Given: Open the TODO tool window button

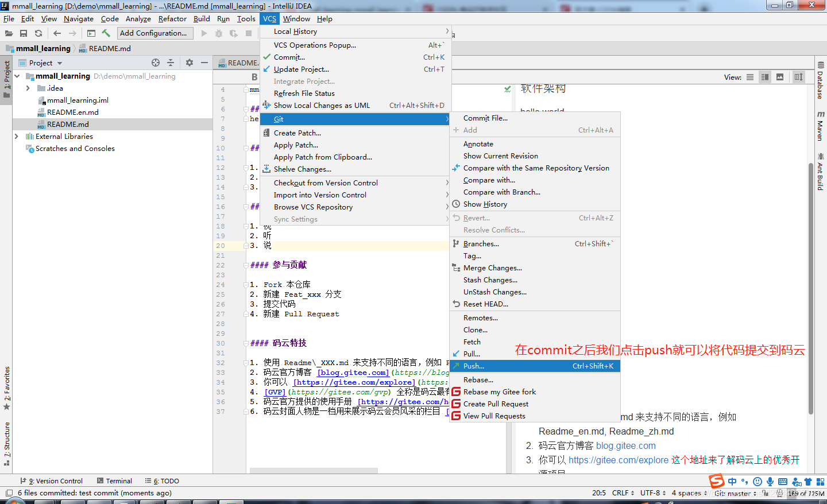Looking at the screenshot, I should point(162,481).
